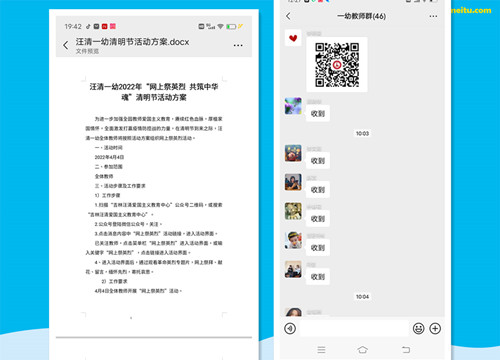Go back from the docx file preview

point(66,45)
